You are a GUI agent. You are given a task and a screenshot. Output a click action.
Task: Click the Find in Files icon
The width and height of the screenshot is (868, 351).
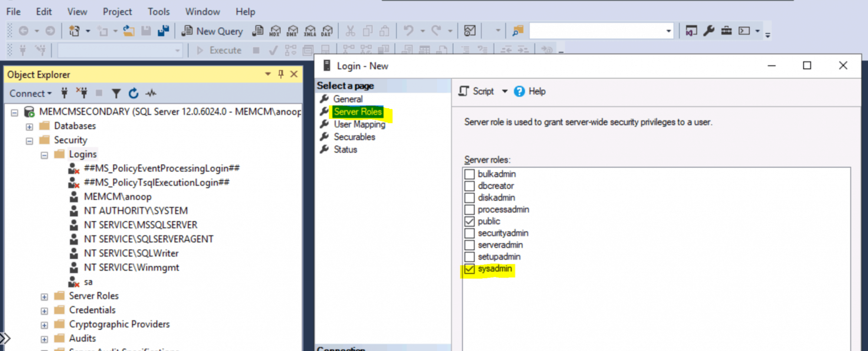pyautogui.click(x=518, y=31)
